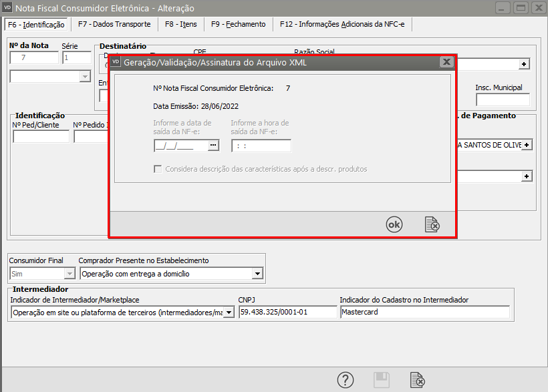The width and height of the screenshot is (548, 392).
Task: Open the F7 - Dados Transporte tab
Action: [114, 24]
